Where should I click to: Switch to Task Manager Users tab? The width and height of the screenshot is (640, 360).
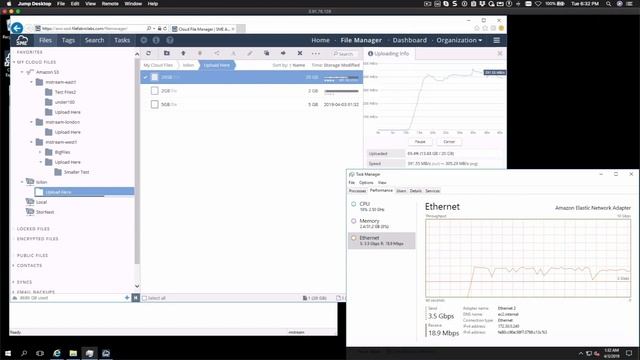click(x=401, y=191)
